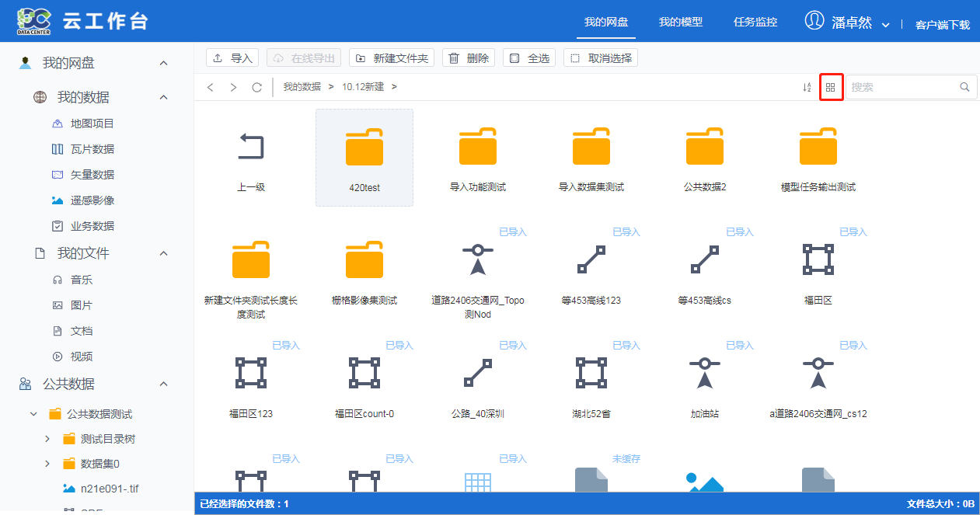Click the forward navigation arrow

pyautogui.click(x=233, y=87)
